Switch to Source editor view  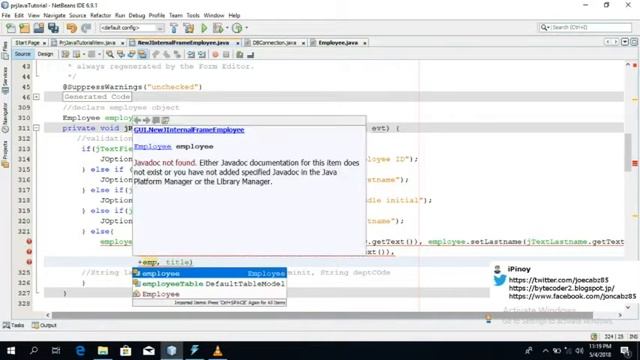(x=22, y=54)
